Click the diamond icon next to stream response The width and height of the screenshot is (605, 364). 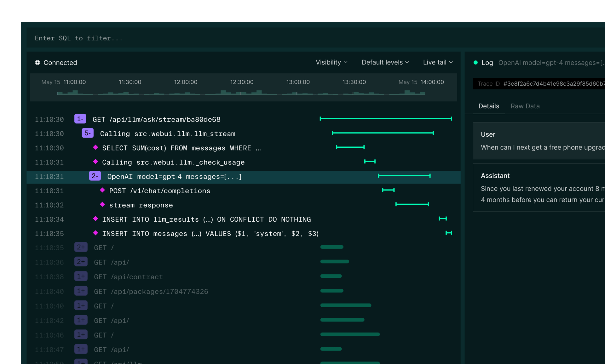[102, 204]
